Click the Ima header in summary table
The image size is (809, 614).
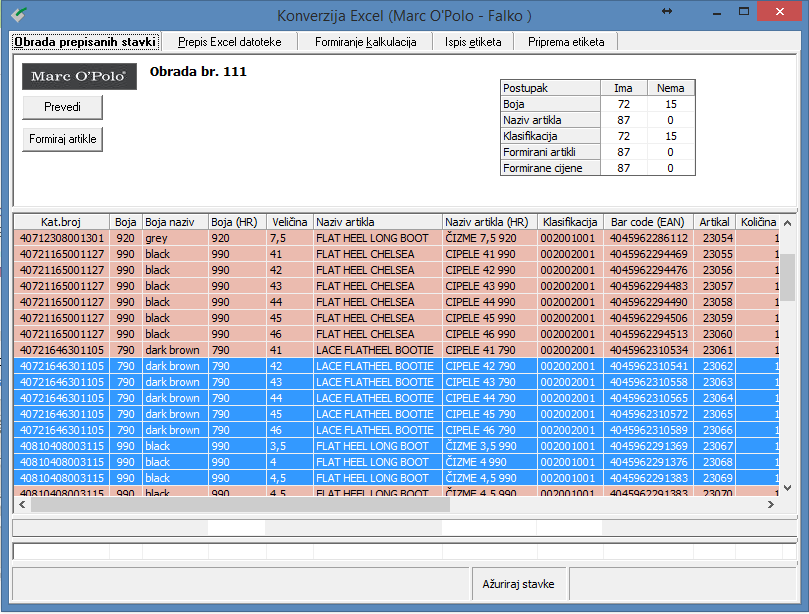(624, 88)
